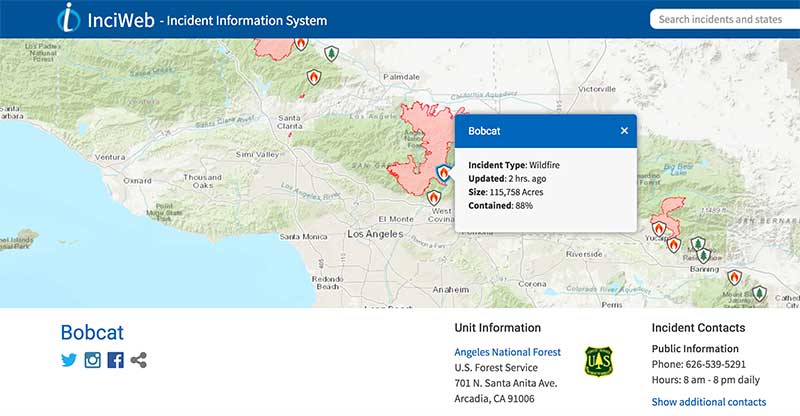
Task: Click the Unit Information heading
Action: [x=497, y=328]
